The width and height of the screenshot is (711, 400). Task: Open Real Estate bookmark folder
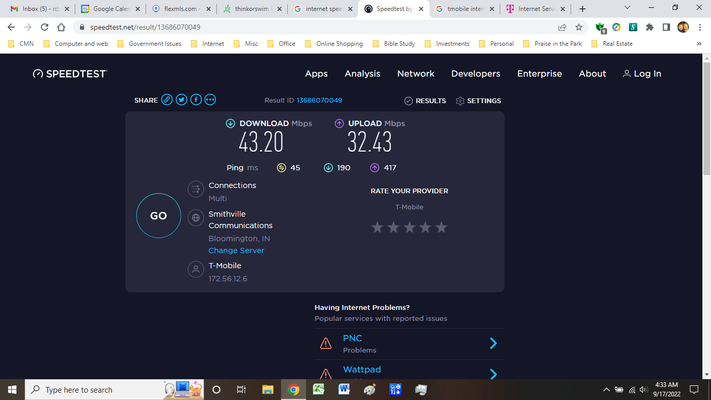612,44
